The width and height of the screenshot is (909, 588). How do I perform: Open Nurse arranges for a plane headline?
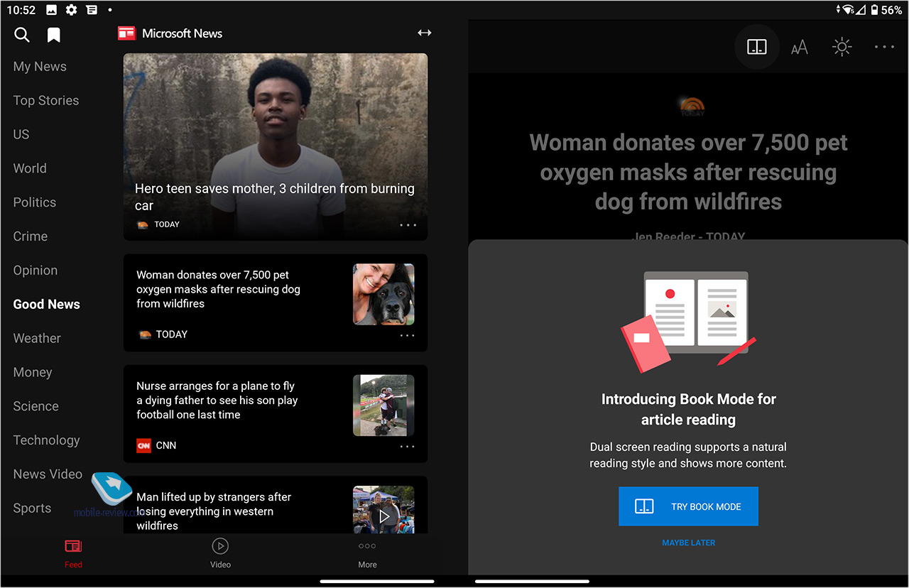coord(217,401)
